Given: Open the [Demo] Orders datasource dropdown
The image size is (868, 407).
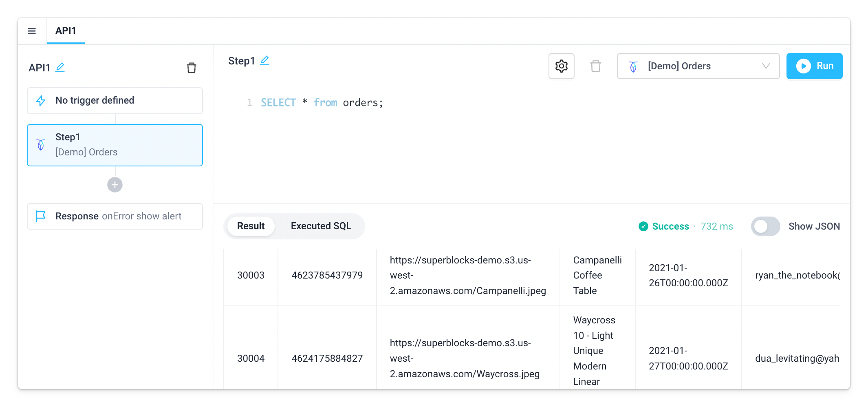Looking at the screenshot, I should coord(698,66).
